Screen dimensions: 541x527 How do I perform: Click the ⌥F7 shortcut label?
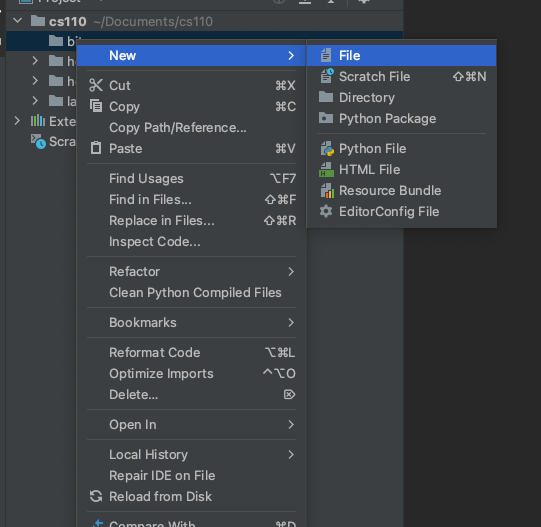pos(283,179)
